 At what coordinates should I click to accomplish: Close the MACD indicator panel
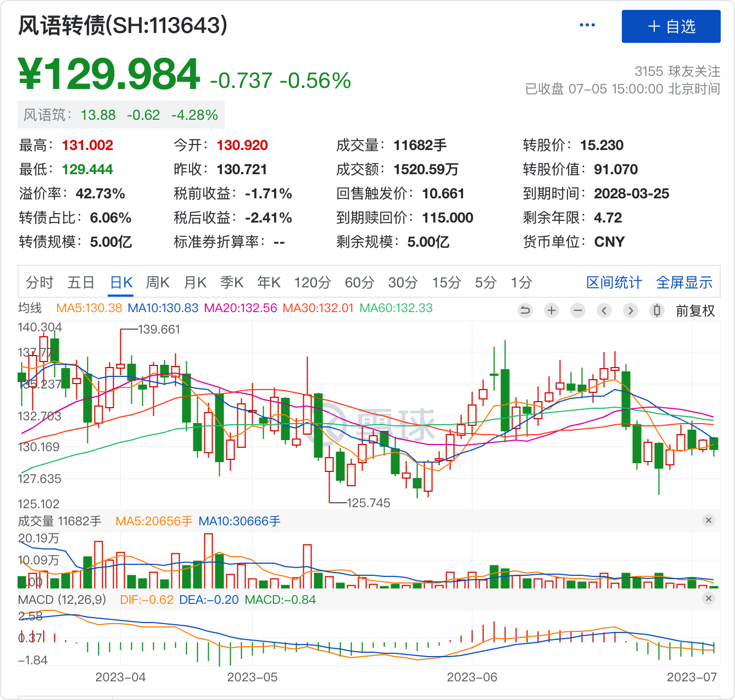point(709,599)
